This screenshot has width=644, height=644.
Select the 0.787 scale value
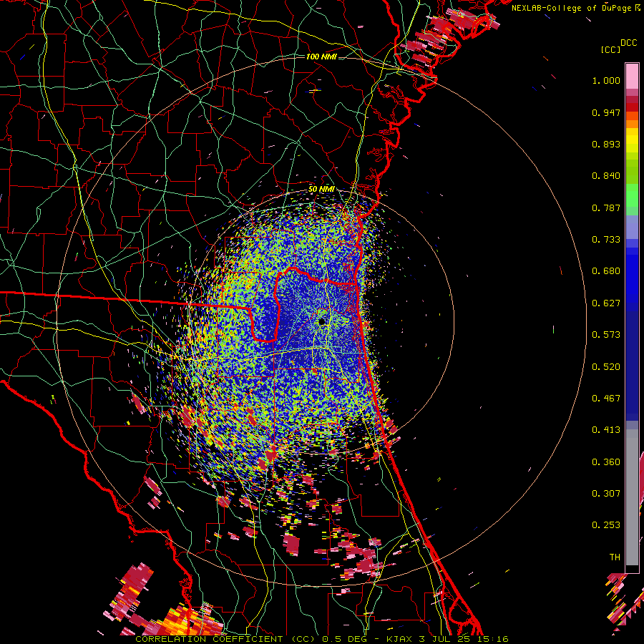pyautogui.click(x=606, y=208)
